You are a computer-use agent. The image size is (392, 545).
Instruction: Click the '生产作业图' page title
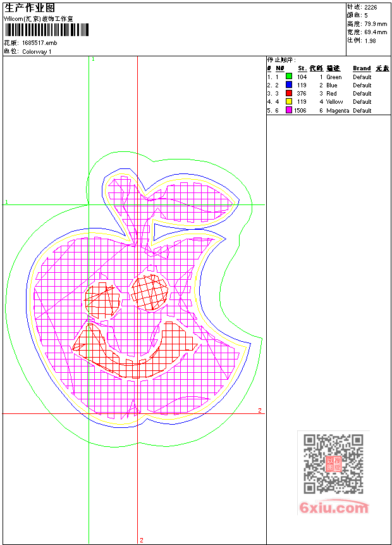pyautogui.click(x=30, y=8)
